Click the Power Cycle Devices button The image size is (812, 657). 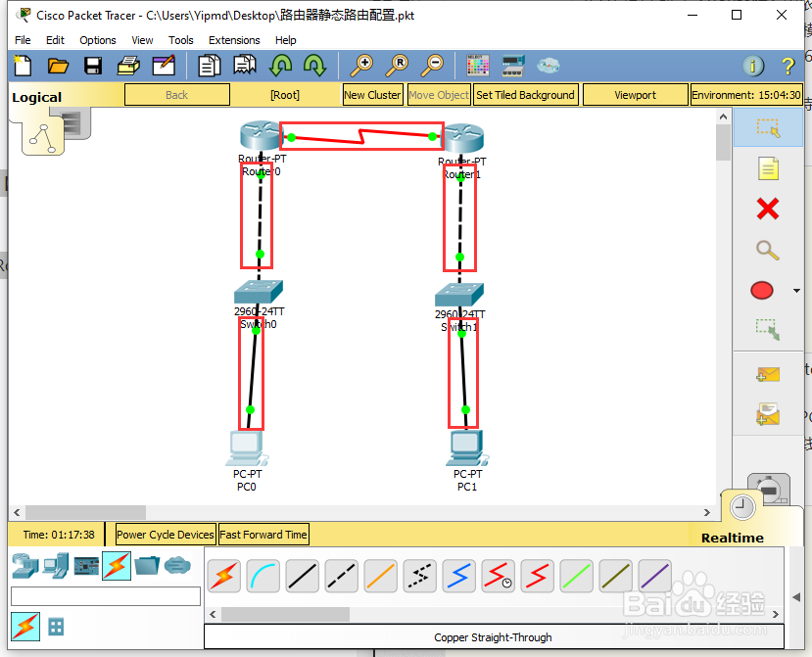[166, 535]
